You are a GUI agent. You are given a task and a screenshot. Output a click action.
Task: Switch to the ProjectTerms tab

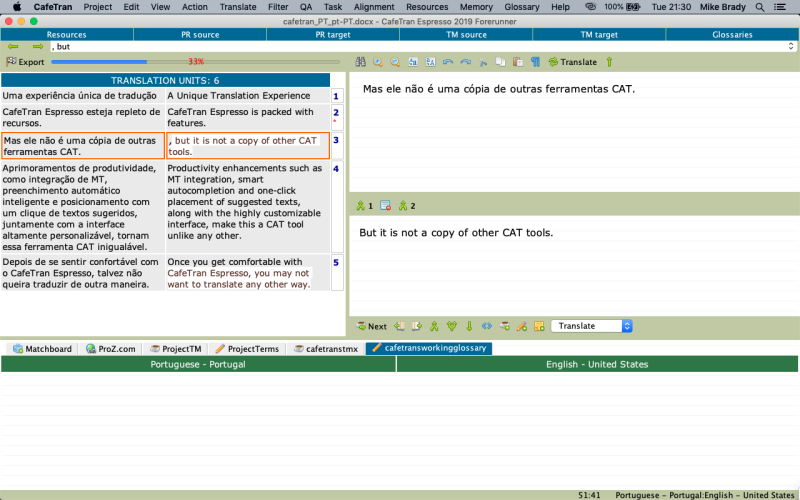pyautogui.click(x=247, y=349)
